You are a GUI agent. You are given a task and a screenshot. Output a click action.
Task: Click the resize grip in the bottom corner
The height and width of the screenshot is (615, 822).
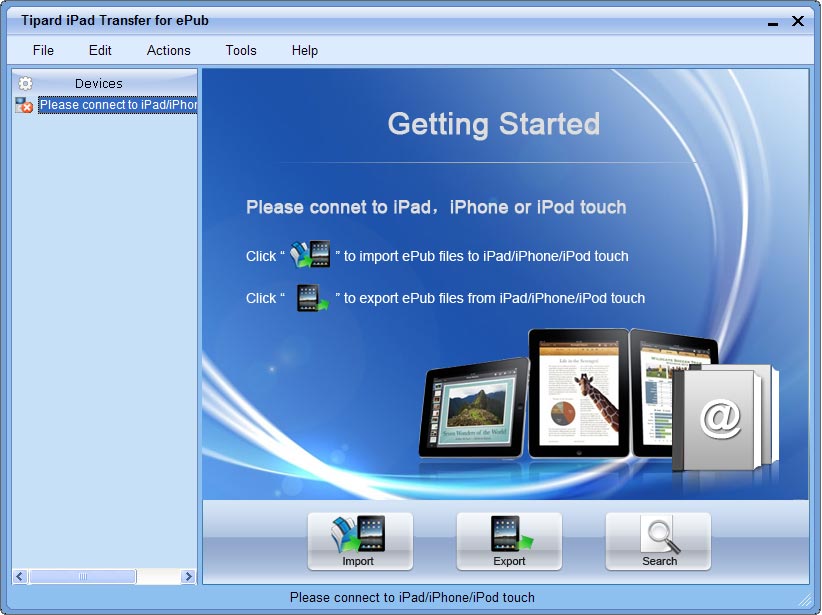(805, 601)
